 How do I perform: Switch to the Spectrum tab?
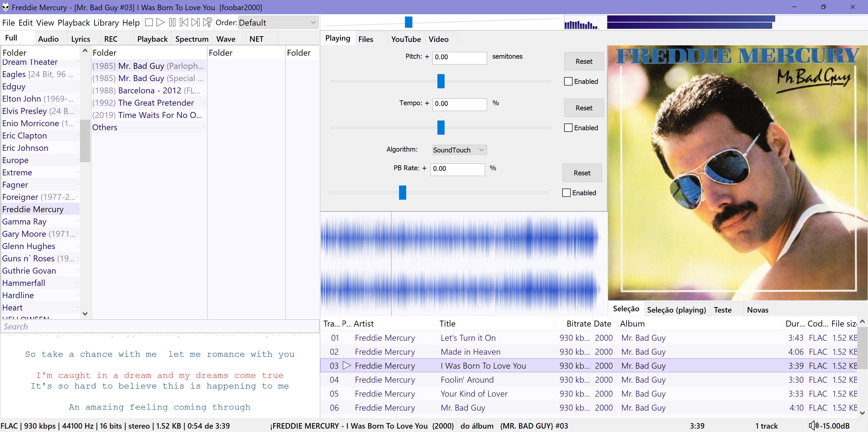(x=192, y=39)
